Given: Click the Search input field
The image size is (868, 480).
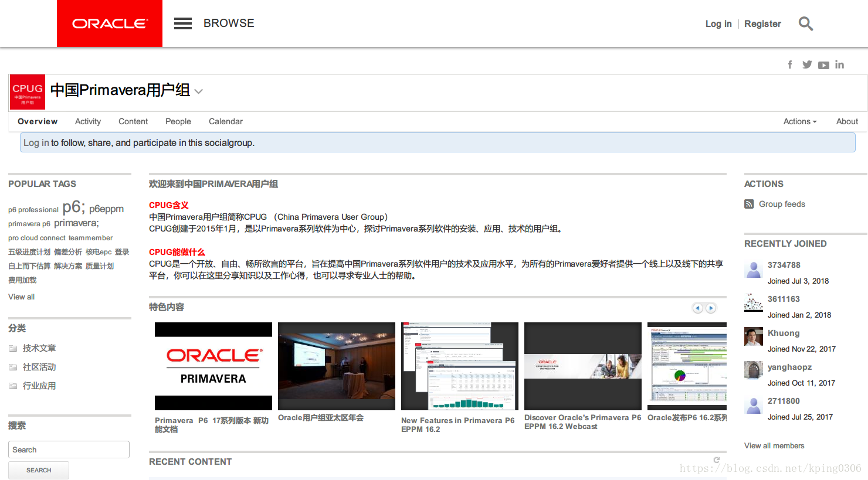Looking at the screenshot, I should tap(69, 450).
